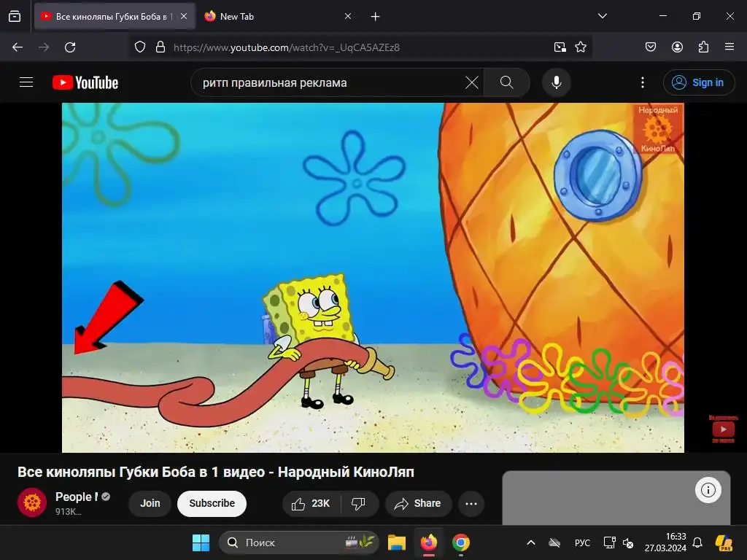Show hidden system tray icons
The height and width of the screenshot is (560, 747).
(x=531, y=542)
